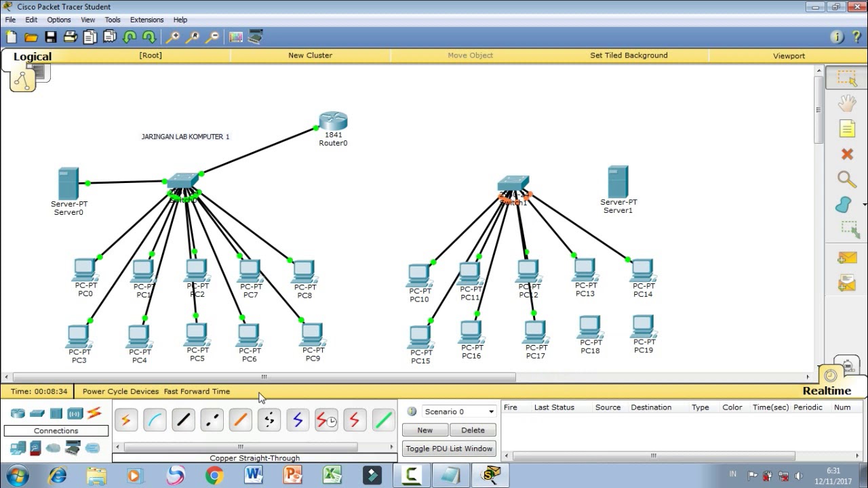Click the New Cluster button

pos(310,56)
